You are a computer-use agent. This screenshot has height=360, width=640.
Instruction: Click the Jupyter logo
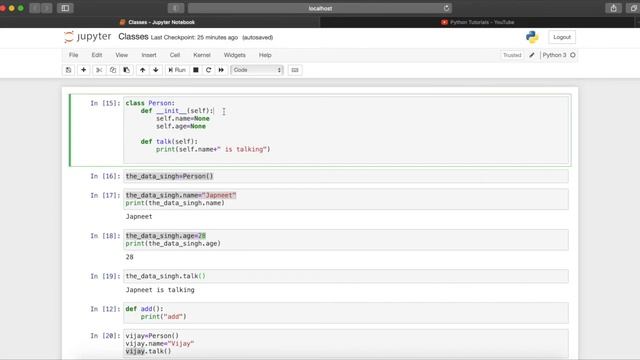[87, 37]
